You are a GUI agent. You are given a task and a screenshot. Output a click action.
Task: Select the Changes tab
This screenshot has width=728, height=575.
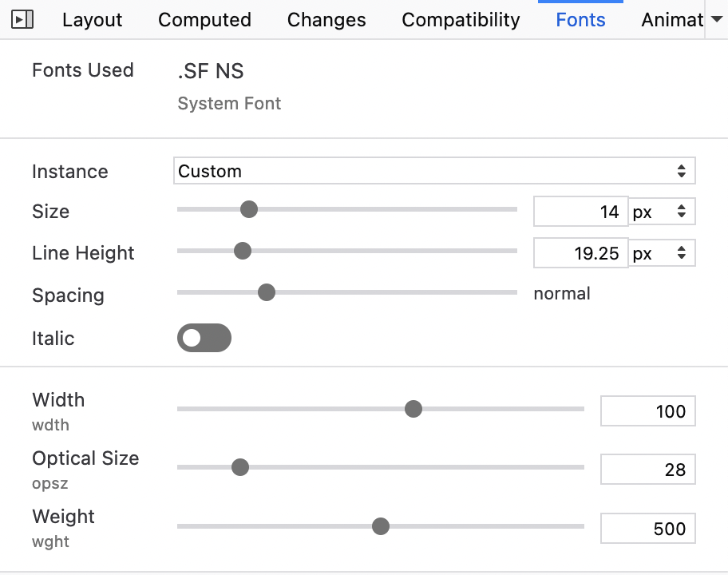tap(326, 20)
